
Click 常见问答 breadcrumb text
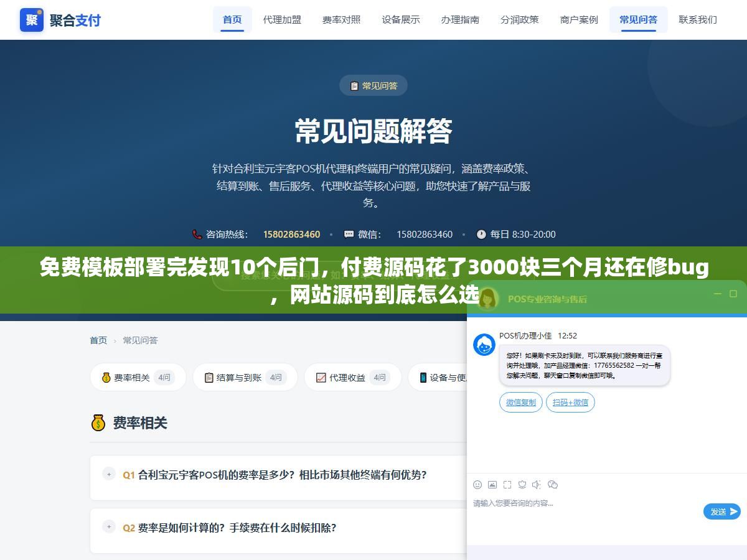140,340
